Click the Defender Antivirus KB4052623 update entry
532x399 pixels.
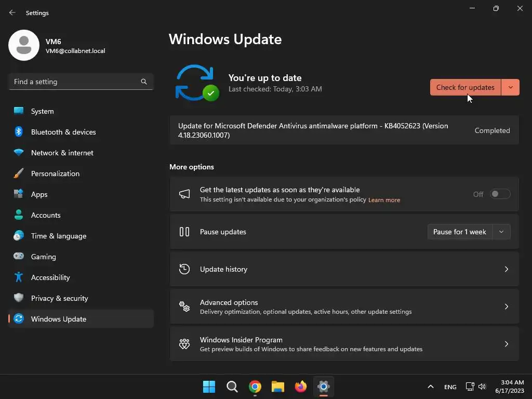[344, 130]
